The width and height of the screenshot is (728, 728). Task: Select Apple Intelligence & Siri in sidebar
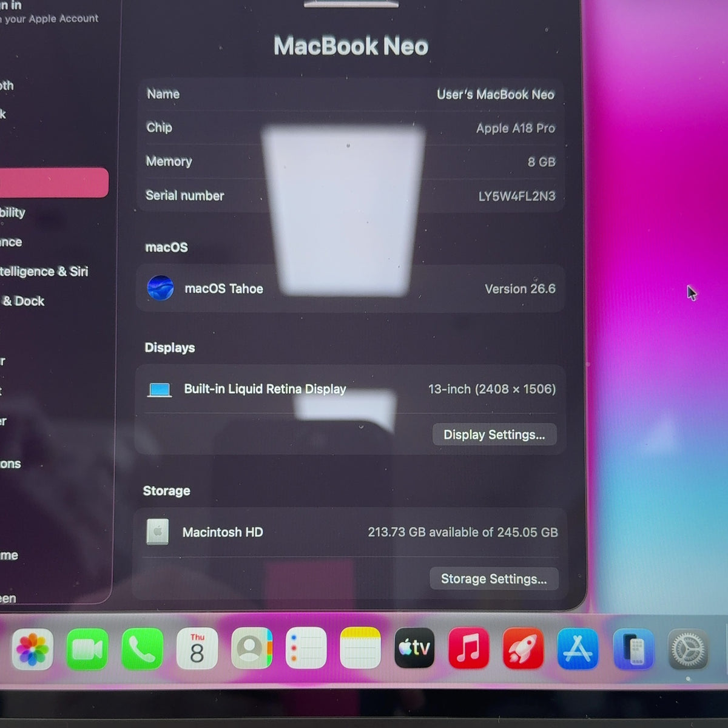point(44,271)
